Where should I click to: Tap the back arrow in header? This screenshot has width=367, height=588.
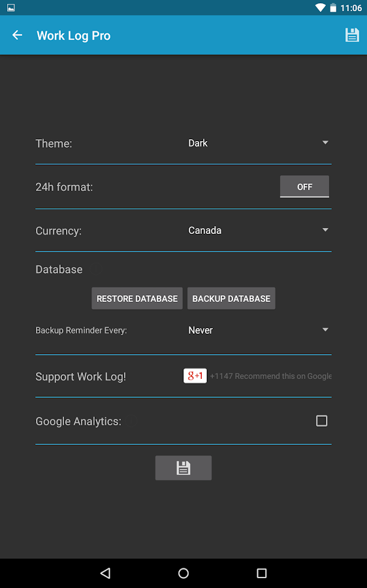tap(17, 35)
